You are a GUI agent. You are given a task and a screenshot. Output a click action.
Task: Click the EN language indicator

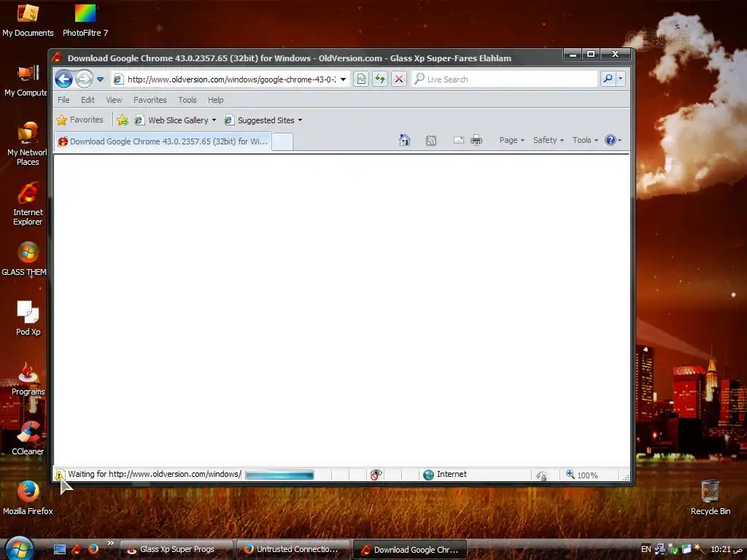click(646, 549)
